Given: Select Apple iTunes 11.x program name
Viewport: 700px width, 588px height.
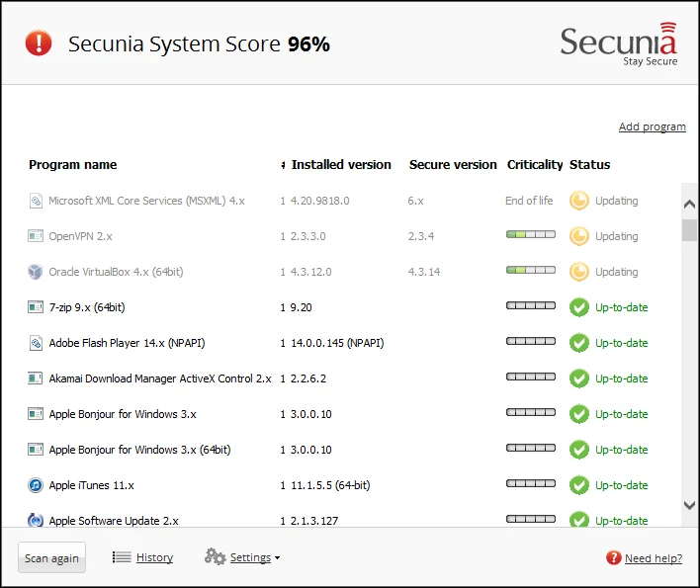Looking at the screenshot, I should coord(92,485).
